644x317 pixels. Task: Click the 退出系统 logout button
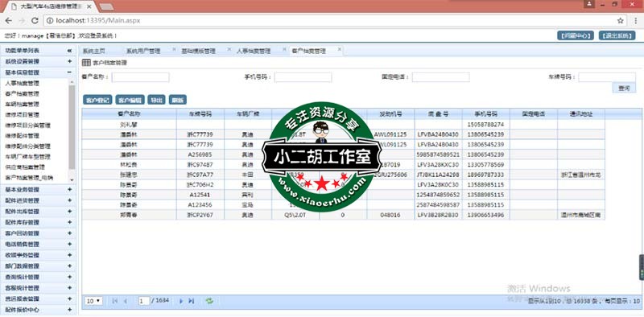pyautogui.click(x=617, y=35)
